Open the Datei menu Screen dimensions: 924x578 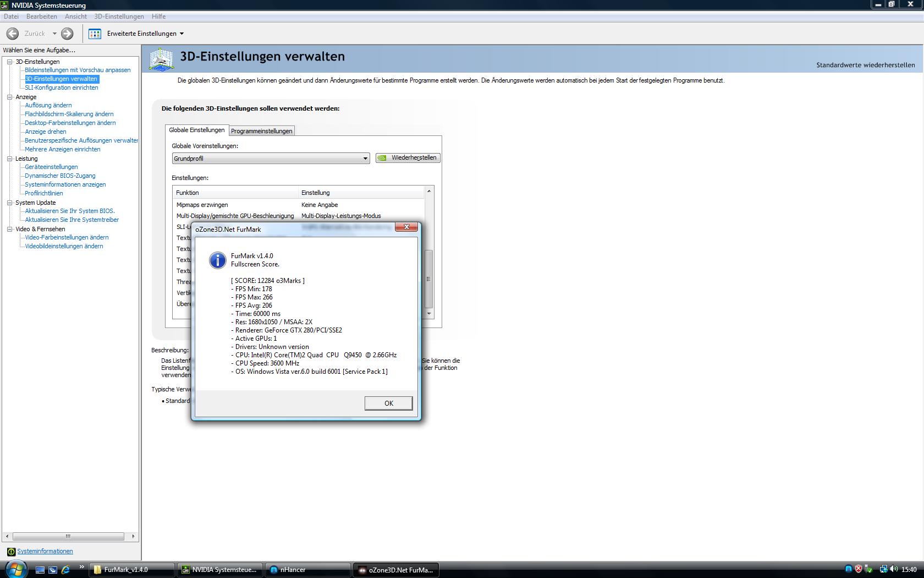coord(11,17)
